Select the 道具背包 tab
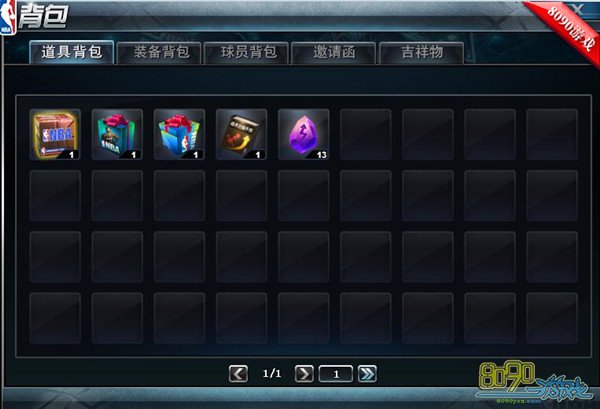The height and width of the screenshot is (409, 600). coord(72,52)
